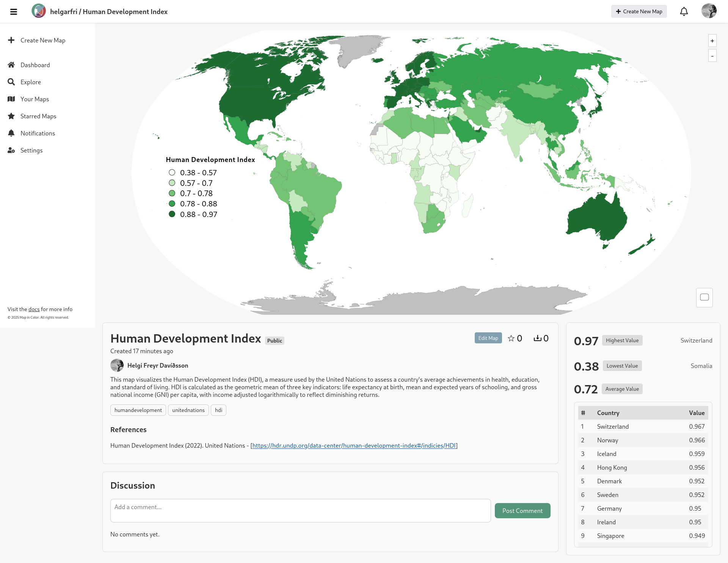Zoom out the map with minus button
Viewport: 728px width, 563px height.
click(x=712, y=56)
